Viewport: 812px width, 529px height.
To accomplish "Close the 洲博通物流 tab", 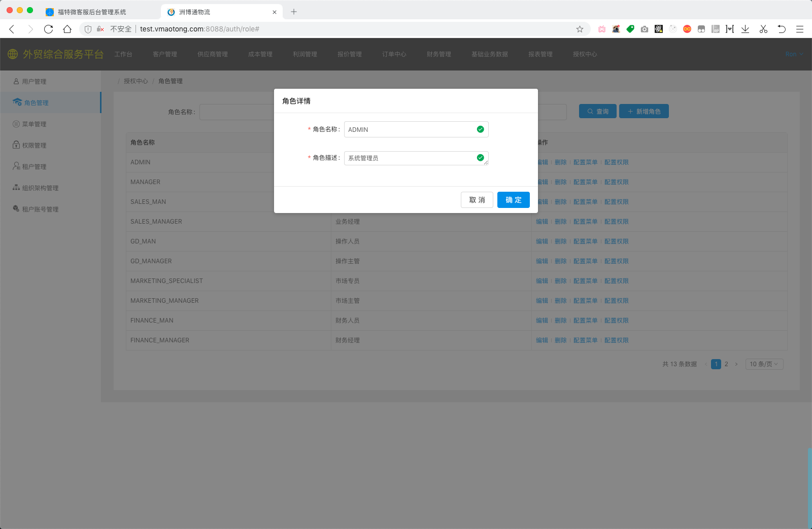I will 275,12.
